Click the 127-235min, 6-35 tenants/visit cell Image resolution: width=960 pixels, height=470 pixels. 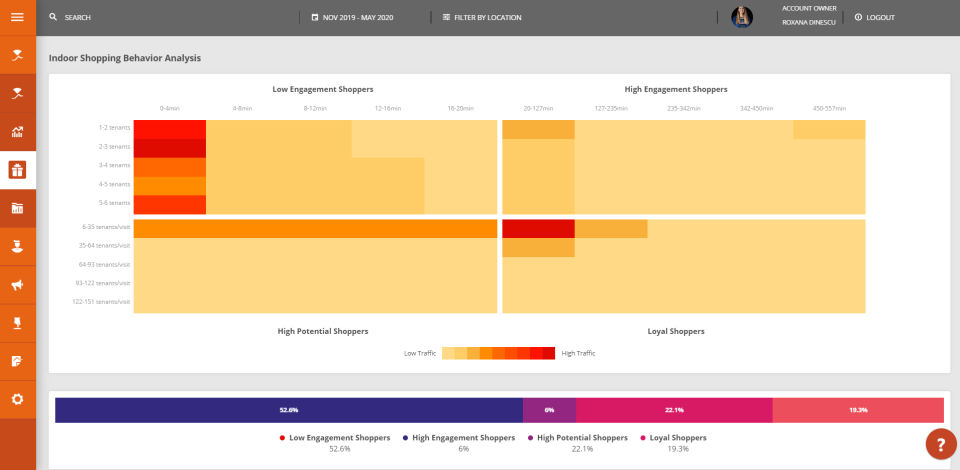611,228
